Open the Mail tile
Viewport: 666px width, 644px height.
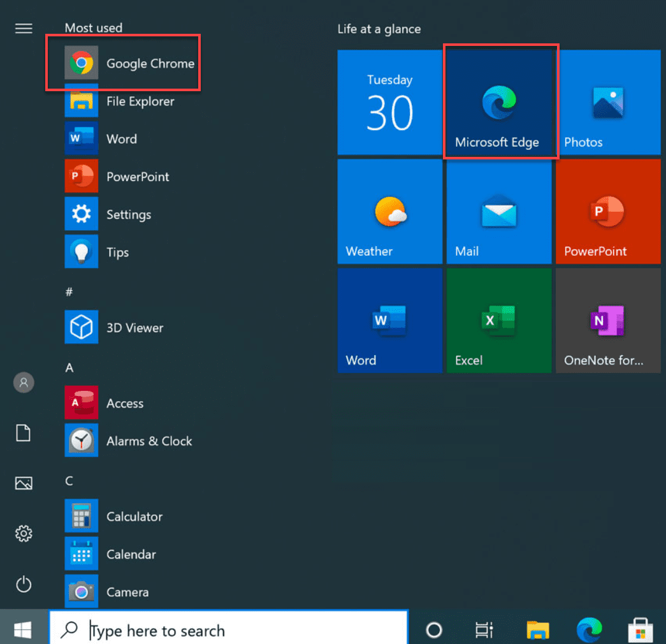[x=498, y=212]
